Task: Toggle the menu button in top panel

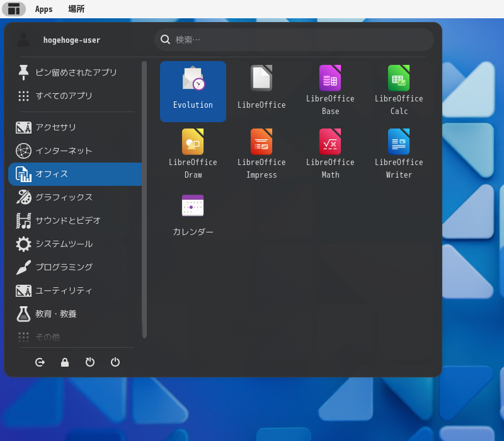Action: pyautogui.click(x=14, y=9)
